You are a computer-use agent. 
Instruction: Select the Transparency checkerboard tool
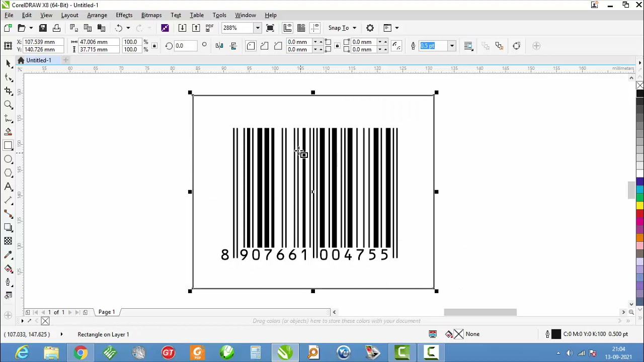click(8, 241)
